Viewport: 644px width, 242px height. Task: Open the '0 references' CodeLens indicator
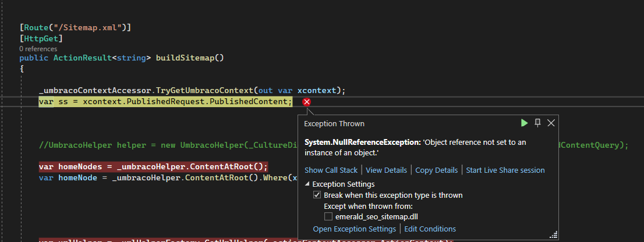38,49
